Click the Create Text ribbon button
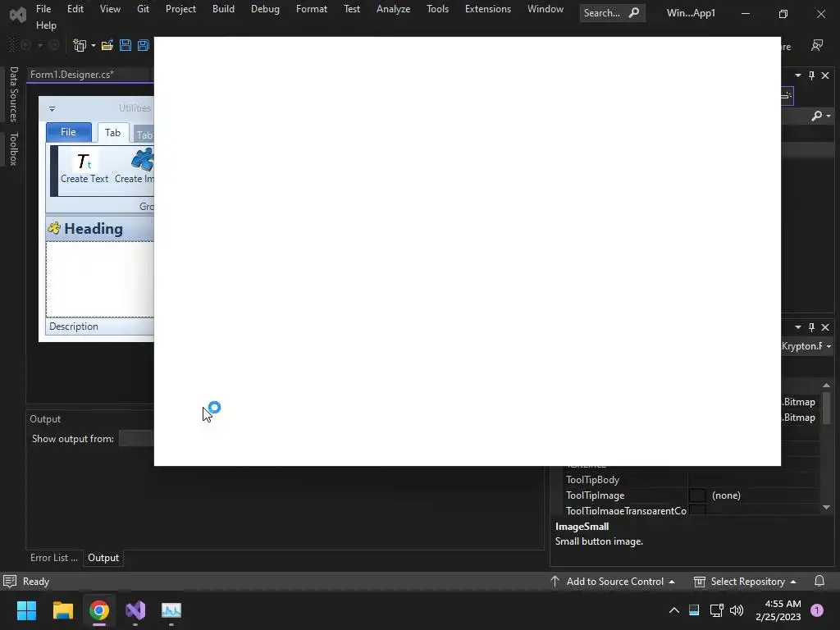Screen dimensions: 840x630 pos(84,168)
